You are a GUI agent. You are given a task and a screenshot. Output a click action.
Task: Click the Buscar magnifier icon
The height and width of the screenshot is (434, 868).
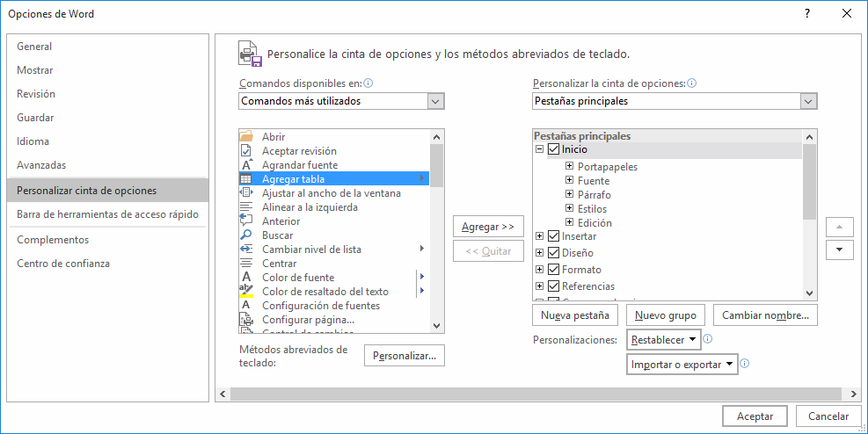coord(245,235)
